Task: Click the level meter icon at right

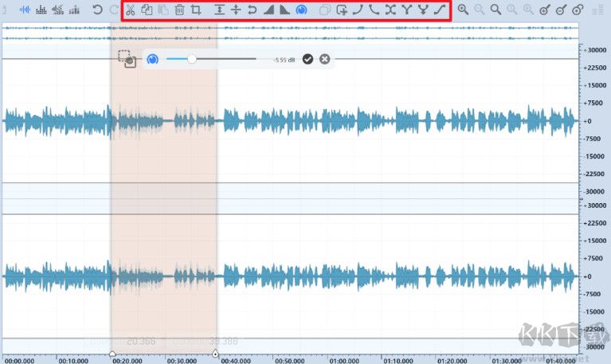Action: point(598,10)
